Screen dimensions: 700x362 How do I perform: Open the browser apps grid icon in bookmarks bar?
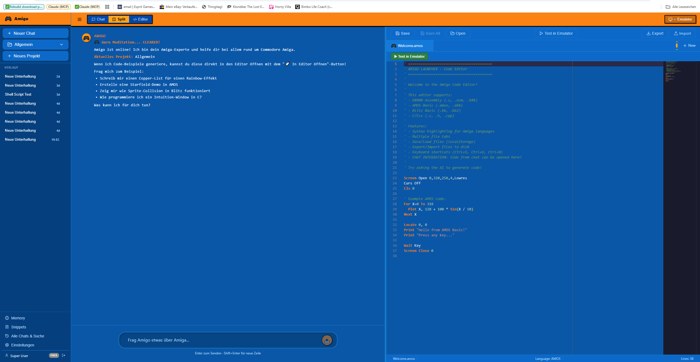click(x=107, y=7)
